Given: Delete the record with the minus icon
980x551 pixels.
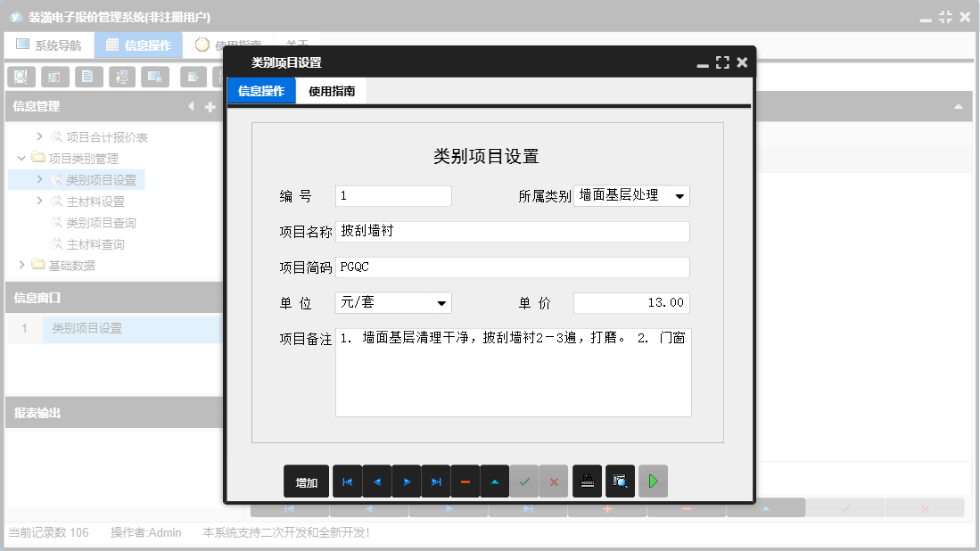Looking at the screenshot, I should coord(465,481).
